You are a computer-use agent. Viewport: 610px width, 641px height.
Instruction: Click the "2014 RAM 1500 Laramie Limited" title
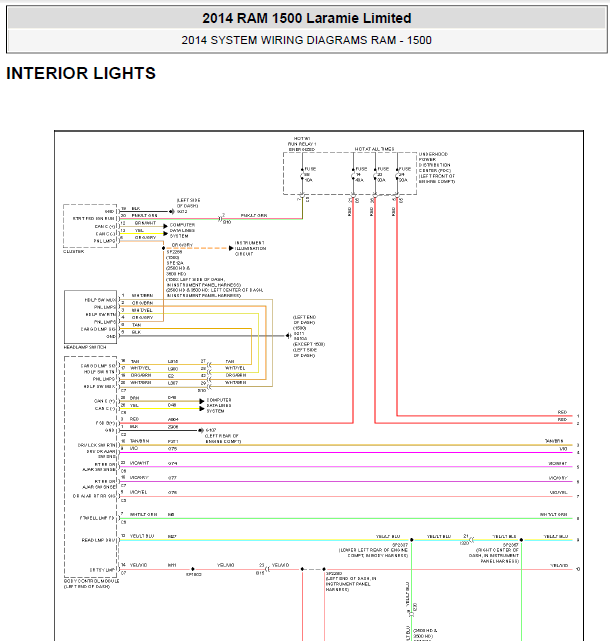coord(307,18)
